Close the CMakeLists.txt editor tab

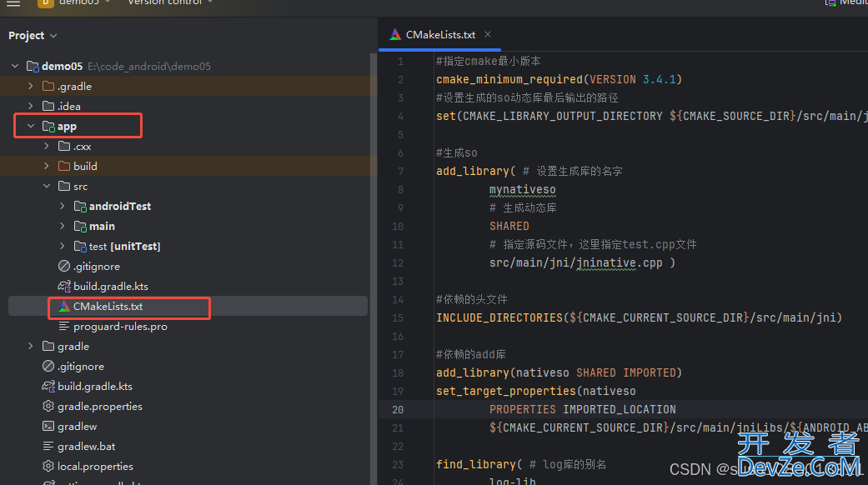488,34
